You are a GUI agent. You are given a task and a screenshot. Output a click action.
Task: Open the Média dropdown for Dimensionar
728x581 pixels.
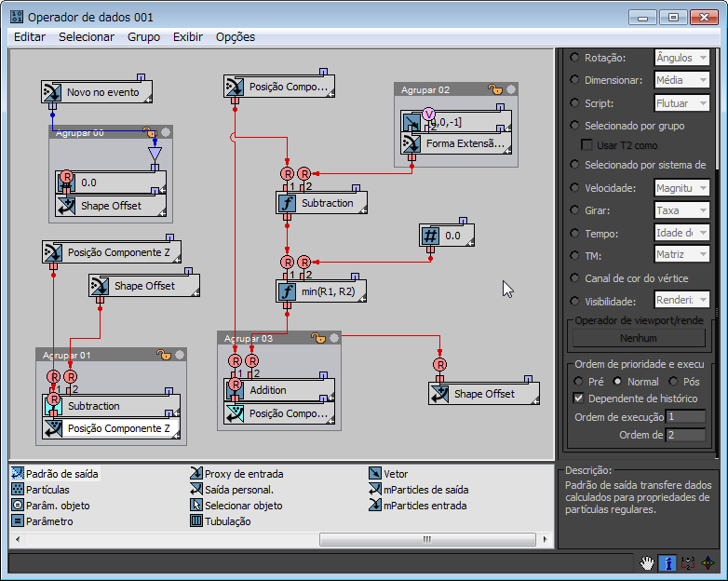point(681,80)
